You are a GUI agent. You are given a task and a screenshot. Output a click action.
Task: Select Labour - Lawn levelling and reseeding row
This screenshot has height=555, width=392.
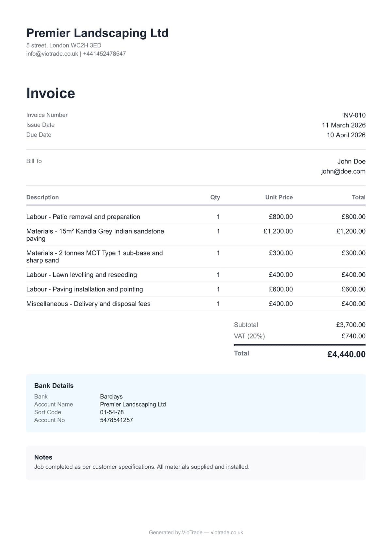[196, 275]
